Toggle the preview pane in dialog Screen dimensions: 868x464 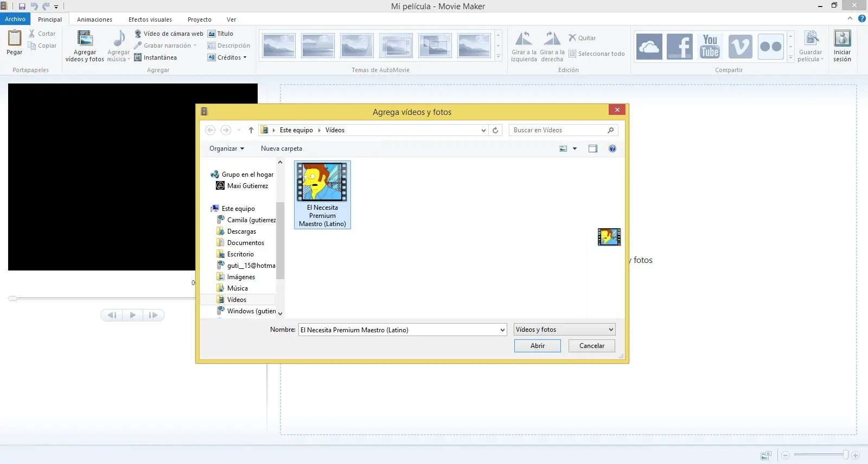(593, 149)
